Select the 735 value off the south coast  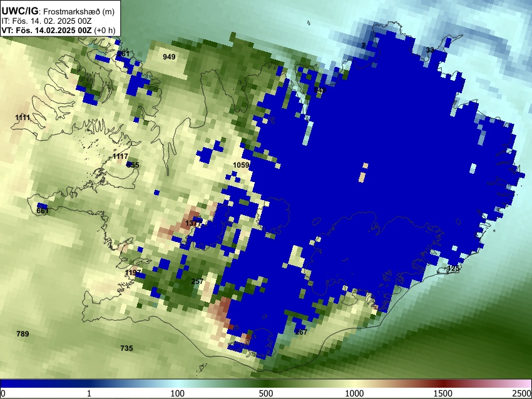point(126,348)
